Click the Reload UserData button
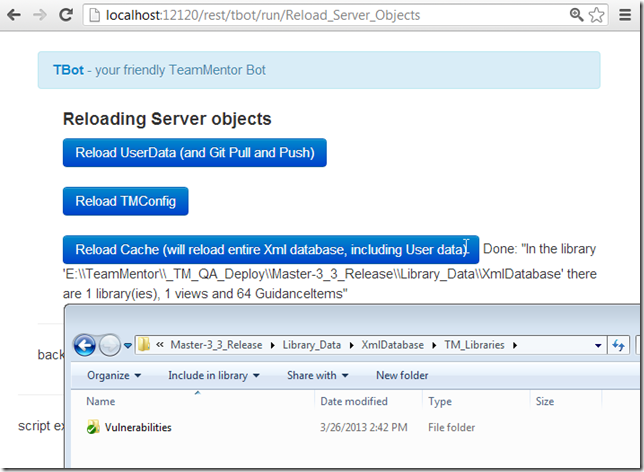This screenshot has height=472, width=644. (x=194, y=153)
